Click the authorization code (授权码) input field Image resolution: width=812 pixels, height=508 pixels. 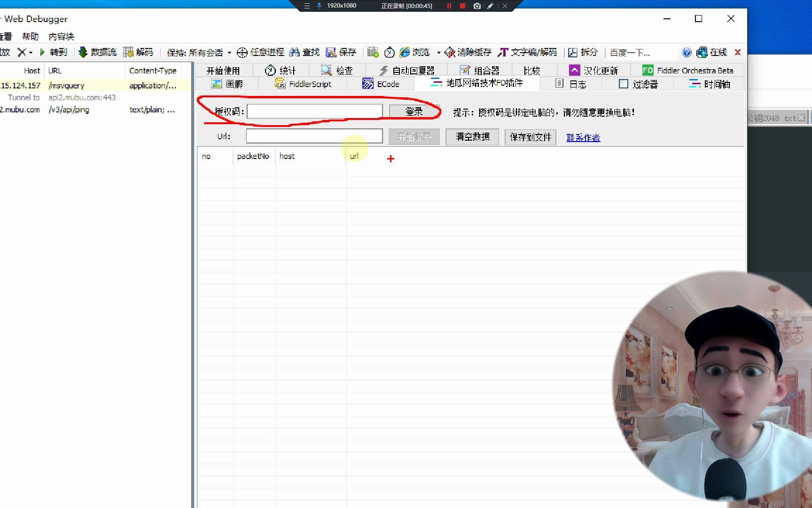tap(315, 111)
